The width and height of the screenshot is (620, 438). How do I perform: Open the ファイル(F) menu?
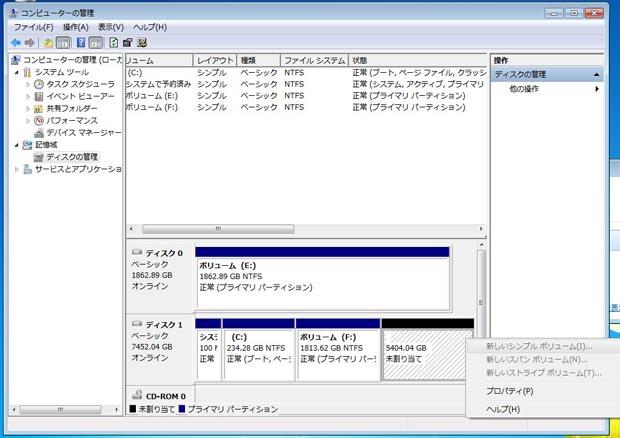pos(34,27)
